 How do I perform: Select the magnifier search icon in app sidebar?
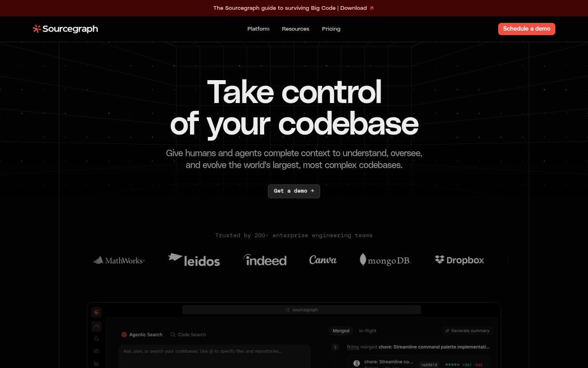pos(96,339)
